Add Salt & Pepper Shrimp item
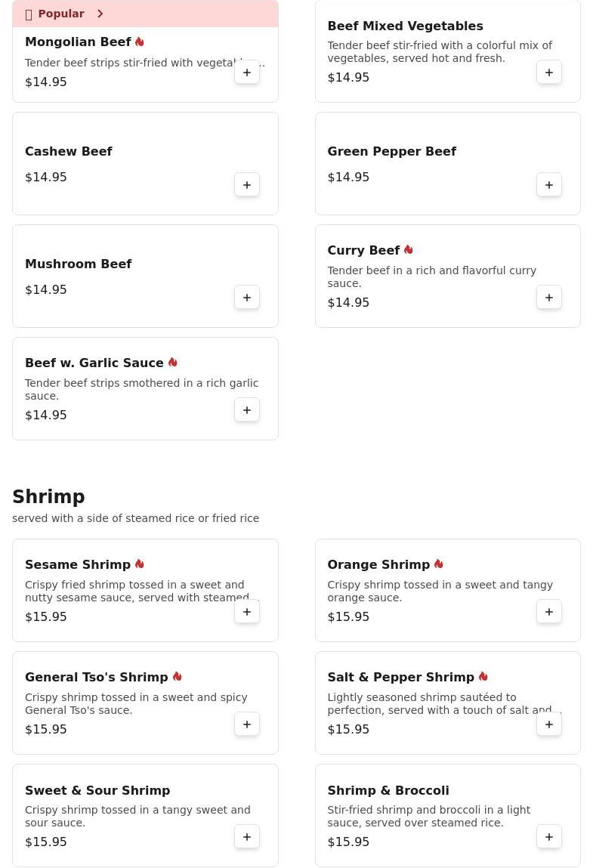 pyautogui.click(x=549, y=724)
